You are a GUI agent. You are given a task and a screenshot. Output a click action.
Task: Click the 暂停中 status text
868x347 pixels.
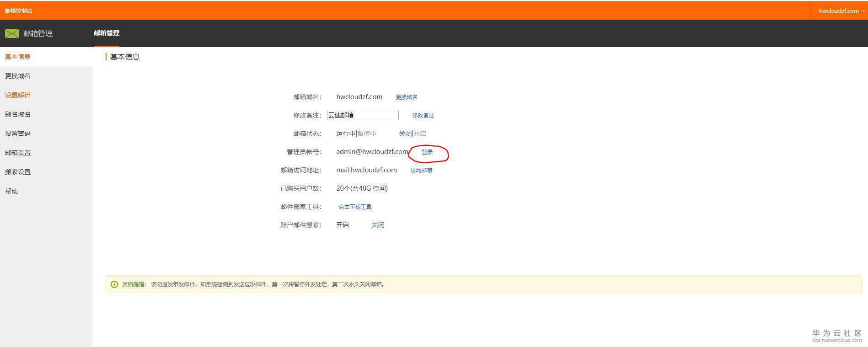pyautogui.click(x=367, y=133)
